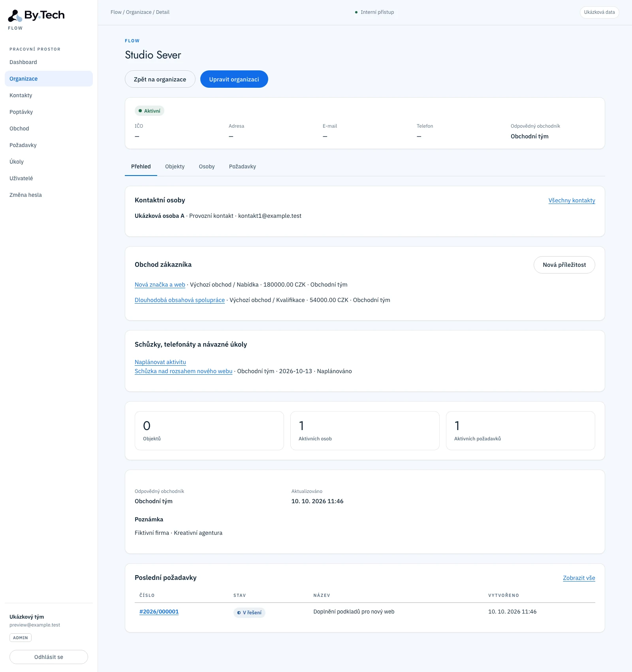Switch to the Přehled tab
The image size is (632, 672).
point(141,166)
